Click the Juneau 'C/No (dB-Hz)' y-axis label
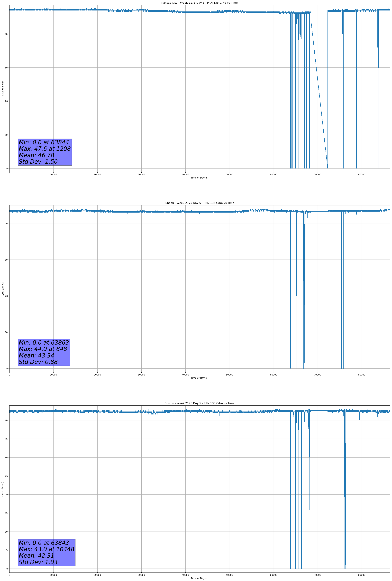Image resolution: width=392 pixels, height=581 pixels. [3, 289]
